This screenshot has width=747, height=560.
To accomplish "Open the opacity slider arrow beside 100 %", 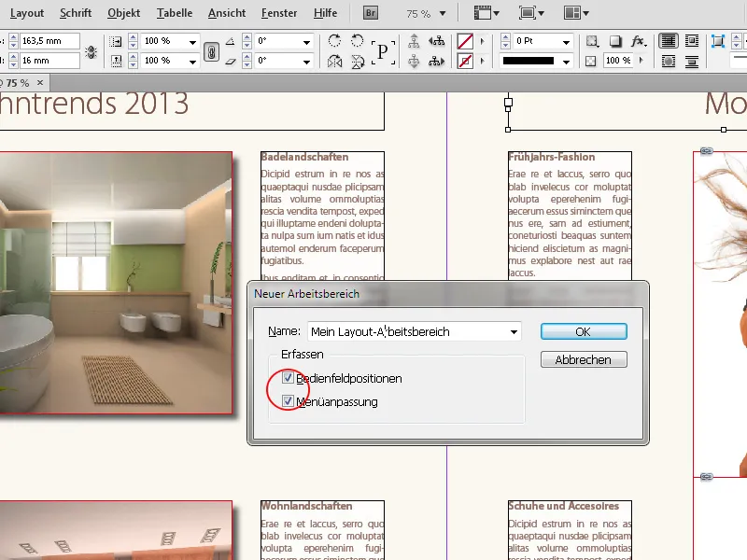I will [x=641, y=61].
